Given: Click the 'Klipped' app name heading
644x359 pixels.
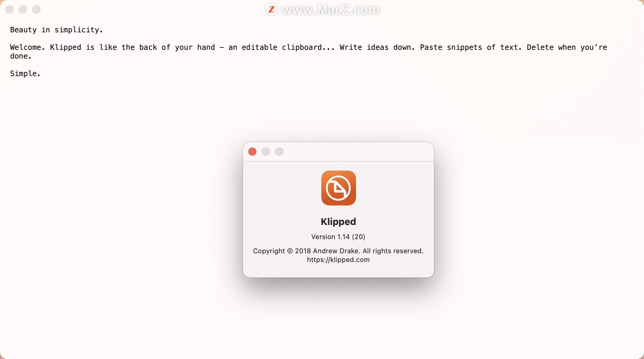Looking at the screenshot, I should click(338, 222).
